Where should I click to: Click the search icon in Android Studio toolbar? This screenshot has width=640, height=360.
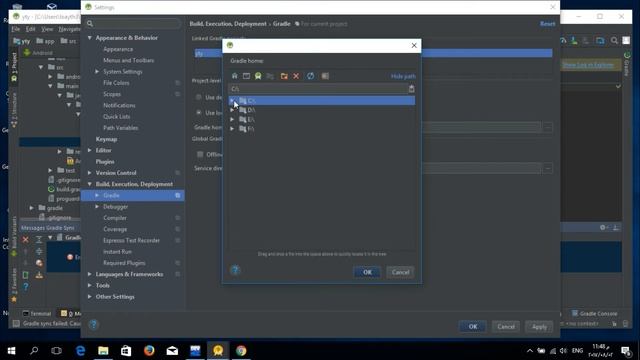click(614, 40)
